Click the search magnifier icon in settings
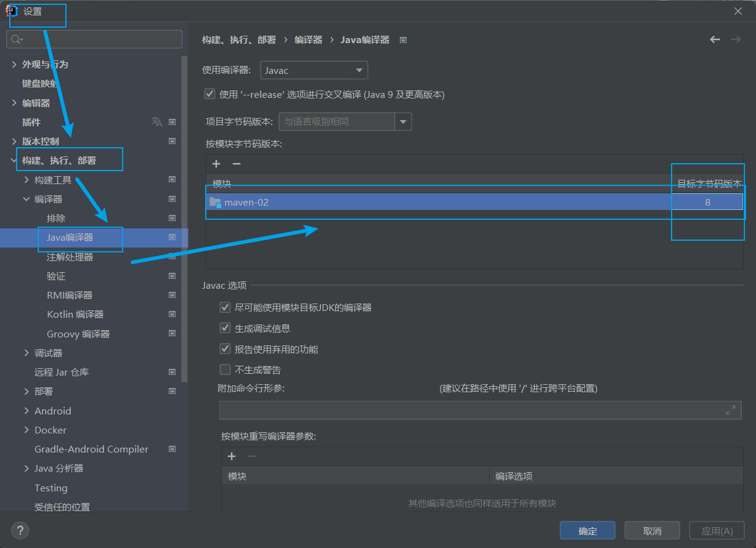Image resolution: width=756 pixels, height=548 pixels. tap(16, 39)
